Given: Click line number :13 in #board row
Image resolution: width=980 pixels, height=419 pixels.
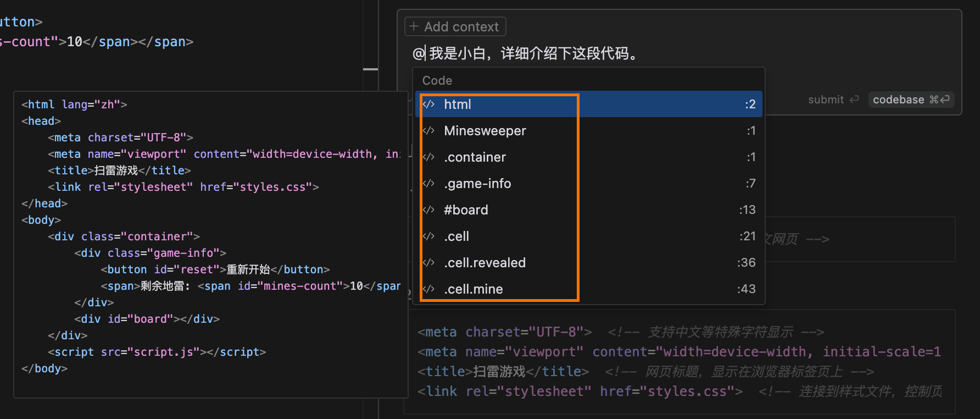Looking at the screenshot, I should [x=747, y=209].
